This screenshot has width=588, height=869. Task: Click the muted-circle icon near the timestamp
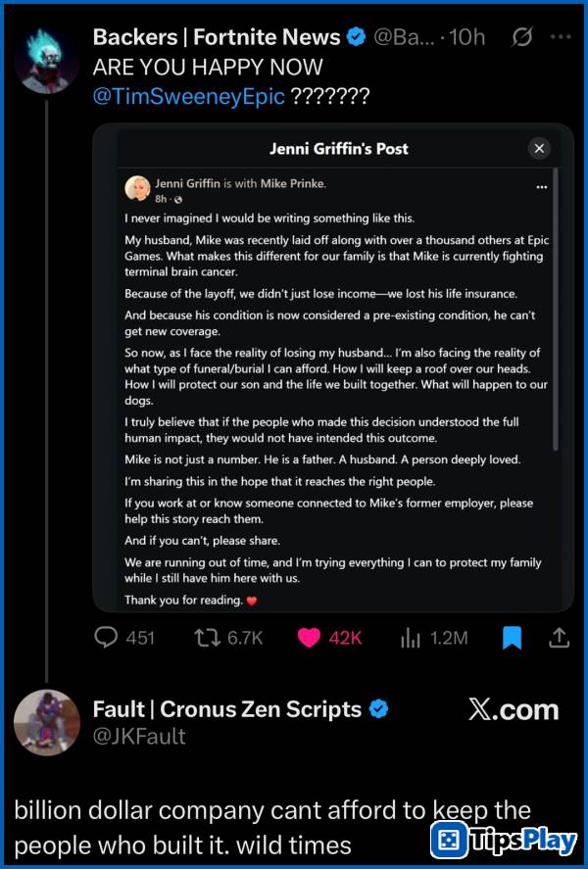520,37
